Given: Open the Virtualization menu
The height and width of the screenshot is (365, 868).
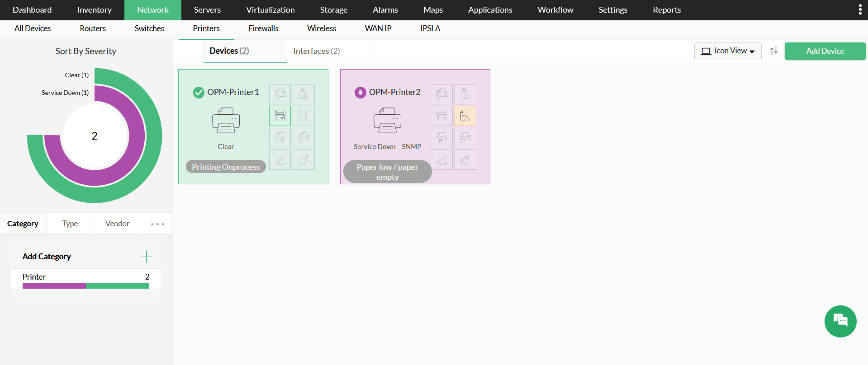Looking at the screenshot, I should [270, 10].
